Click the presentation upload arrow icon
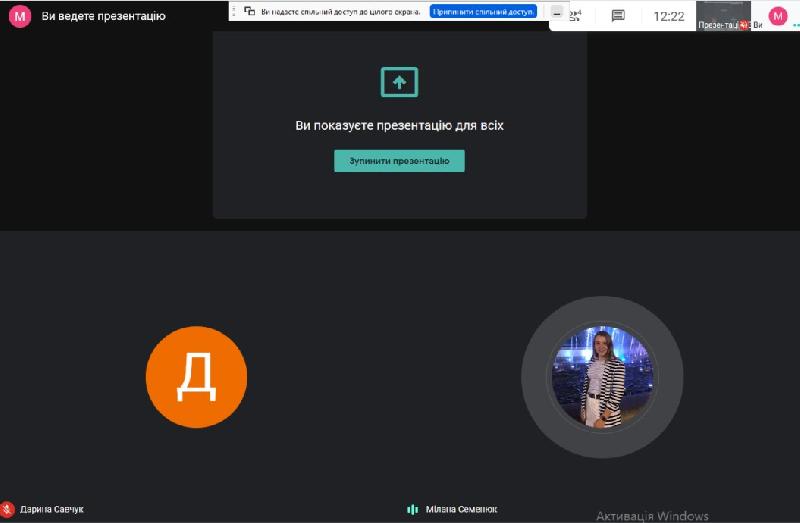Screen dimensions: 800x523 point(399,82)
